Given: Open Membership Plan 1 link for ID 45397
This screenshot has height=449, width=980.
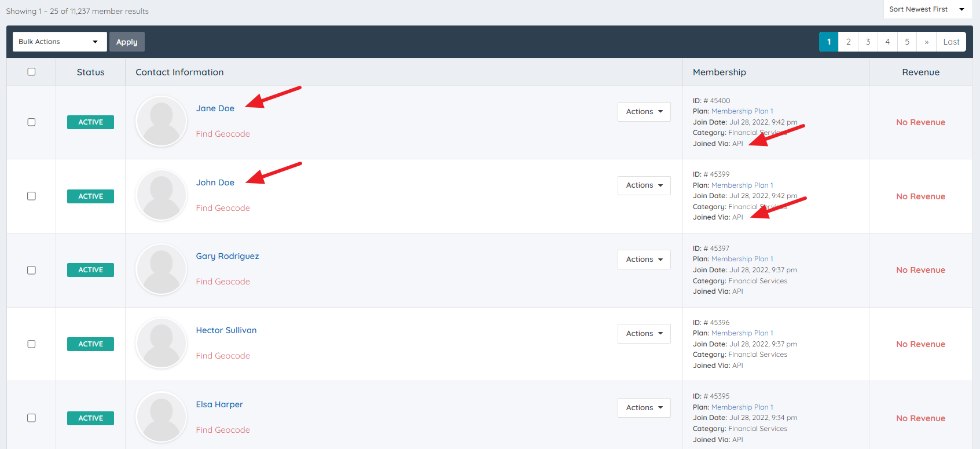Looking at the screenshot, I should (742, 259).
